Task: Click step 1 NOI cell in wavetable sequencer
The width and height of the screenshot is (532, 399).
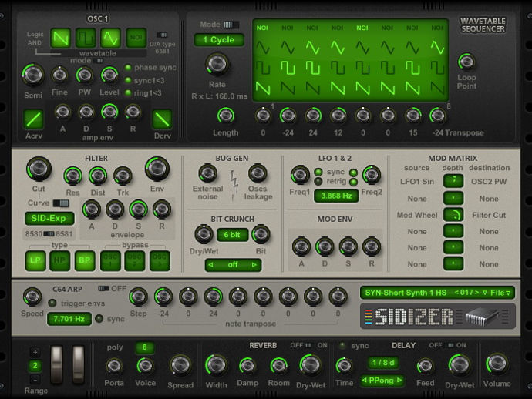Action: (263, 28)
